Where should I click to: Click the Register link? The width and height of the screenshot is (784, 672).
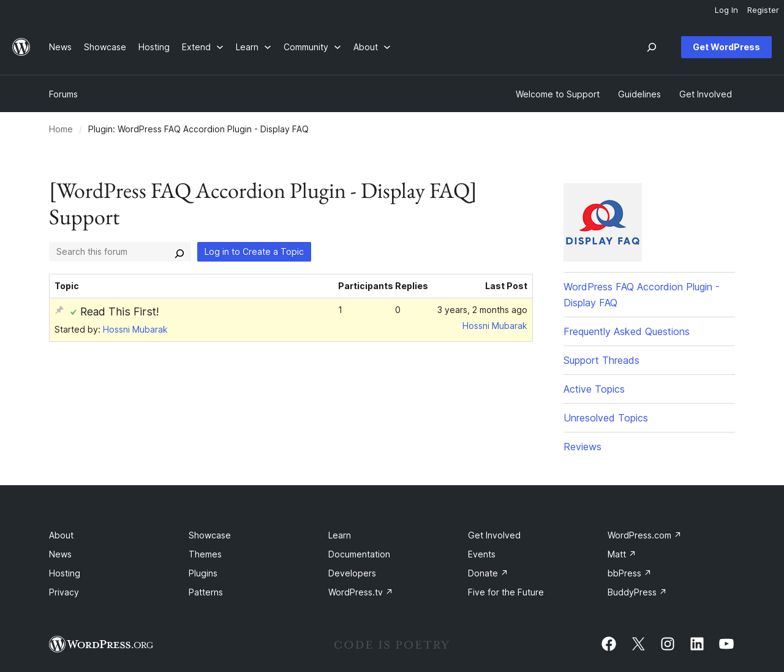763,10
